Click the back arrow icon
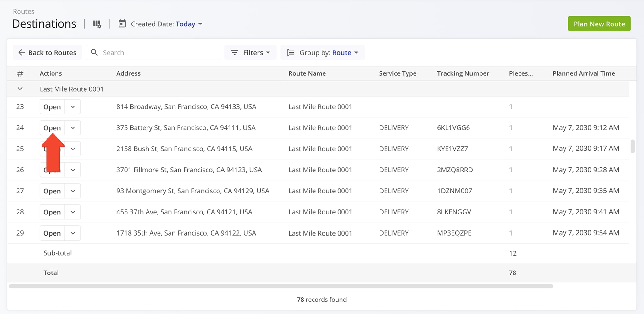Image resolution: width=644 pixels, height=314 pixels. pos(21,52)
